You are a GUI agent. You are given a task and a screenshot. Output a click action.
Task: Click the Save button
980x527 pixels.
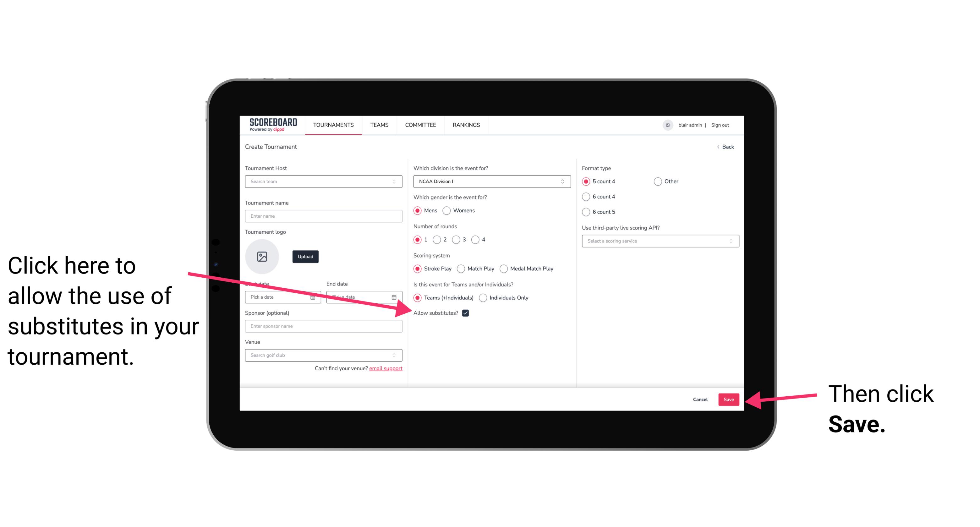pyautogui.click(x=729, y=399)
